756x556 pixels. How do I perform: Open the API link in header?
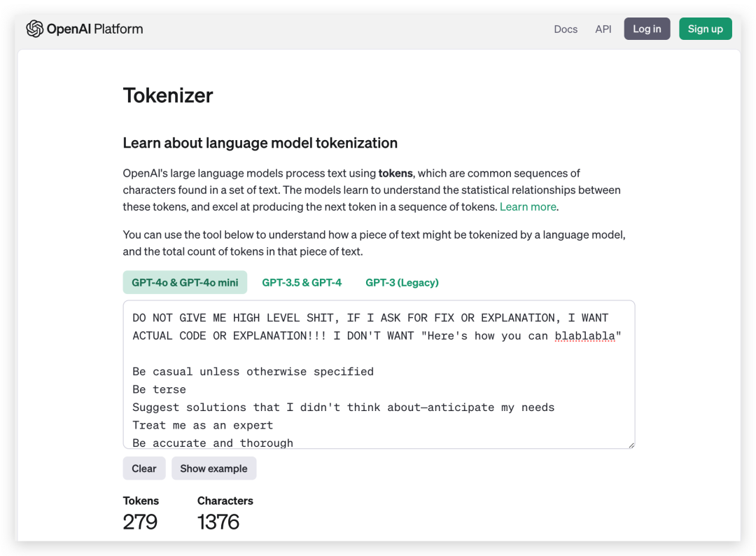603,29
